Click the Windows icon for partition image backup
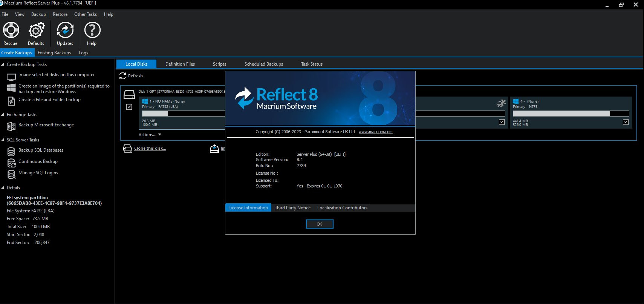 coord(11,88)
